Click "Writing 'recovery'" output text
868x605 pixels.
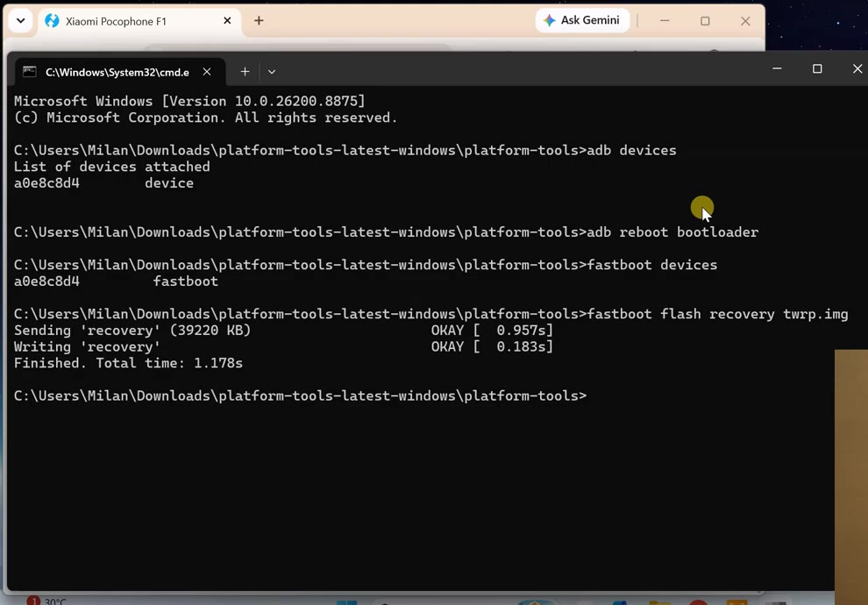87,347
